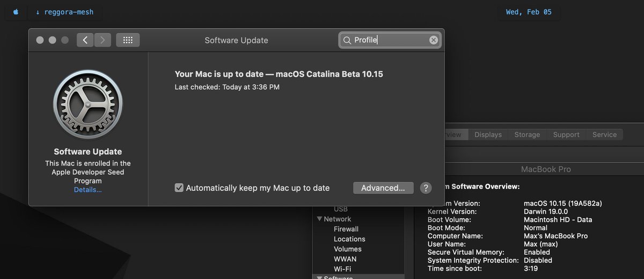Click the Max's MacBook Pro computer name
The image size is (644, 279).
tap(555, 235)
